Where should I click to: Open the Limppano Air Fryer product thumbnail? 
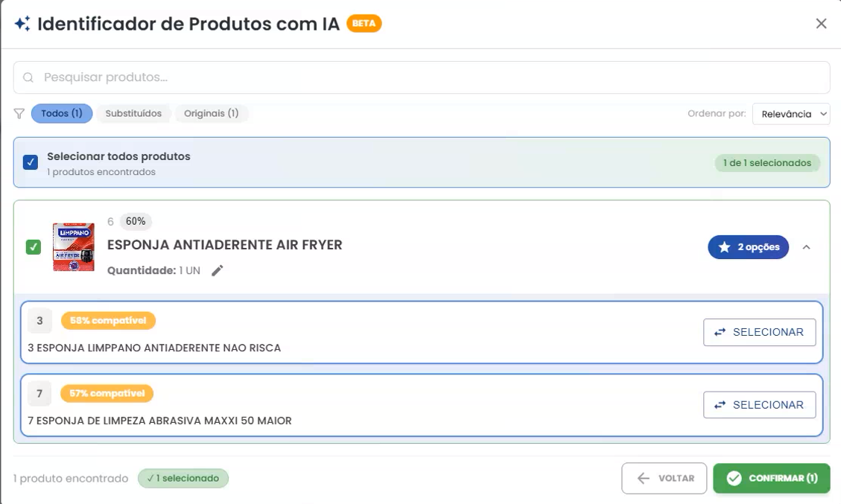tap(74, 247)
